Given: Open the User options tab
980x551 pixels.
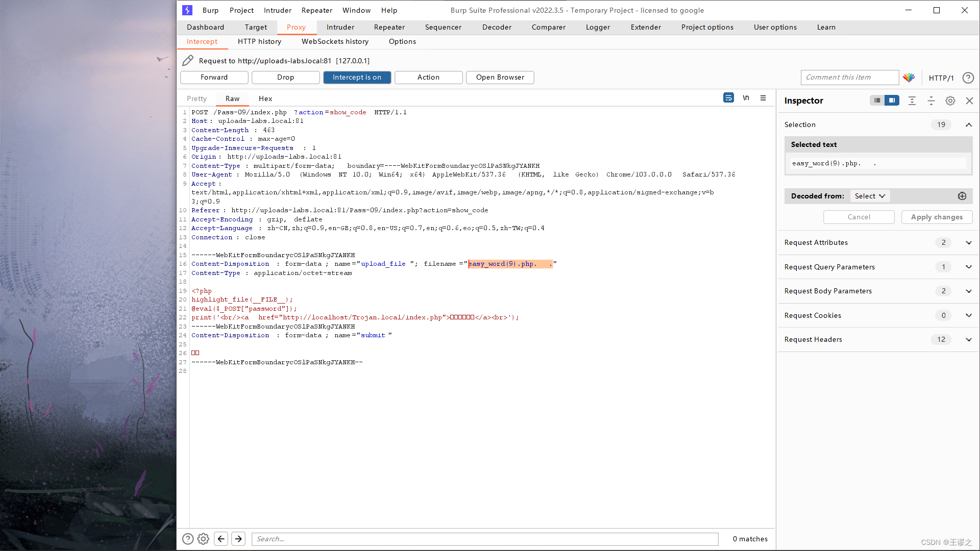Looking at the screenshot, I should (x=775, y=27).
